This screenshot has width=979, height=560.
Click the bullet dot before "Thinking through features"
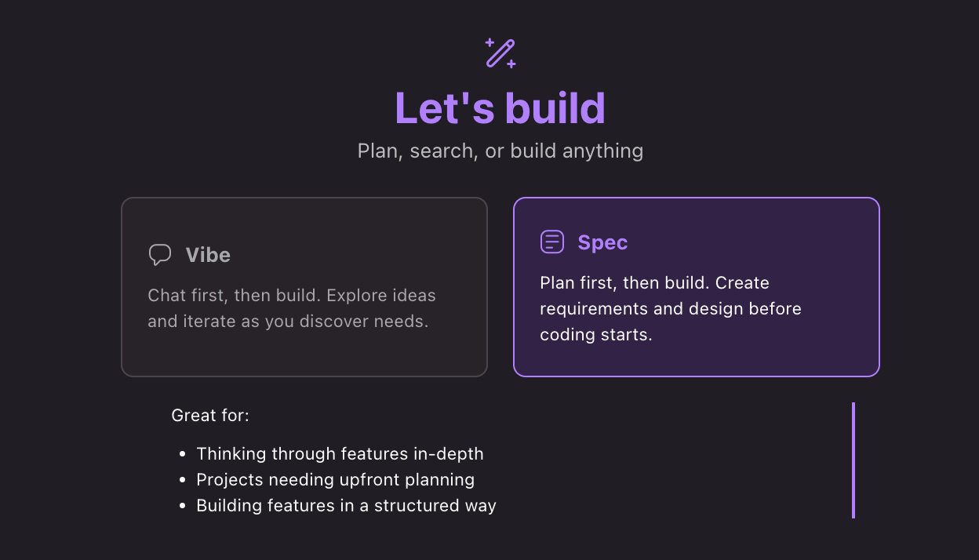[183, 454]
